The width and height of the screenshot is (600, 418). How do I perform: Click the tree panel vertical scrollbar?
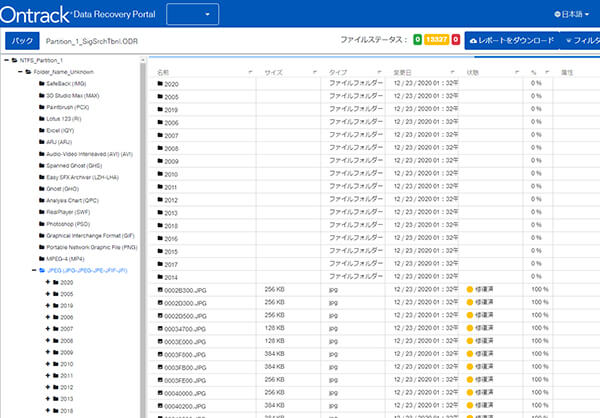click(143, 237)
